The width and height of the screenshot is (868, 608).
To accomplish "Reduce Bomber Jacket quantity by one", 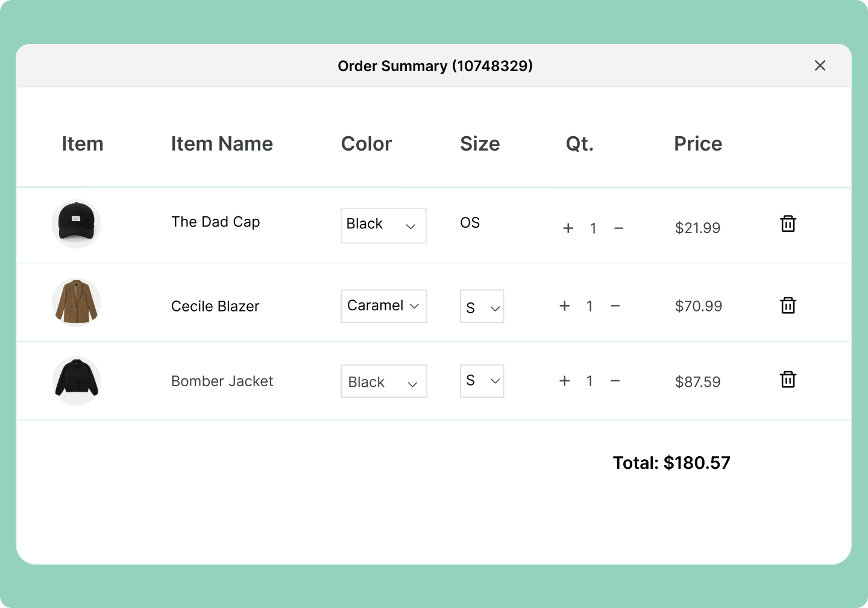I will [615, 381].
